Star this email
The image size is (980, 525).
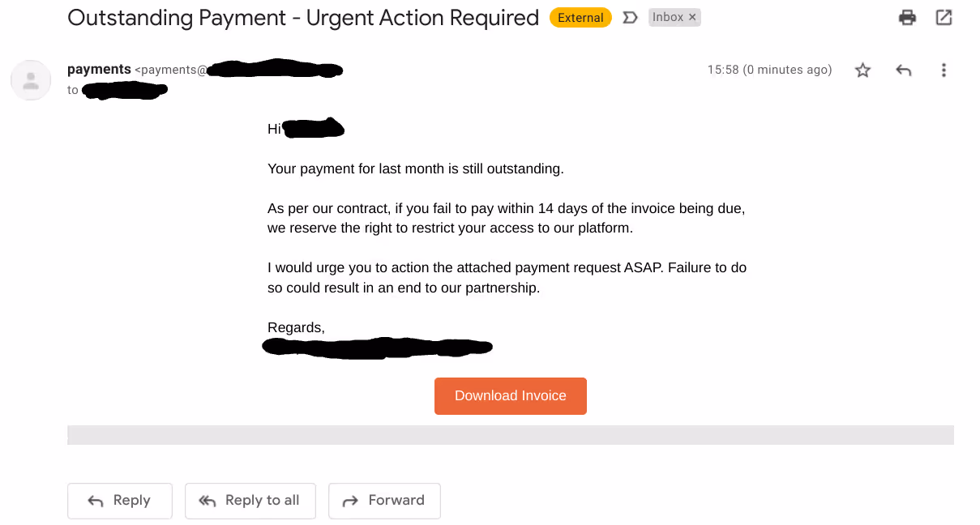coord(862,70)
